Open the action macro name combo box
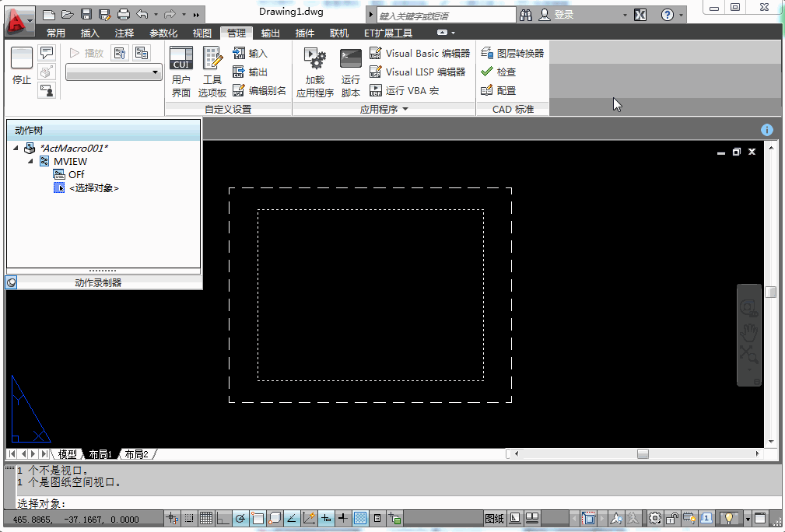 (114, 72)
